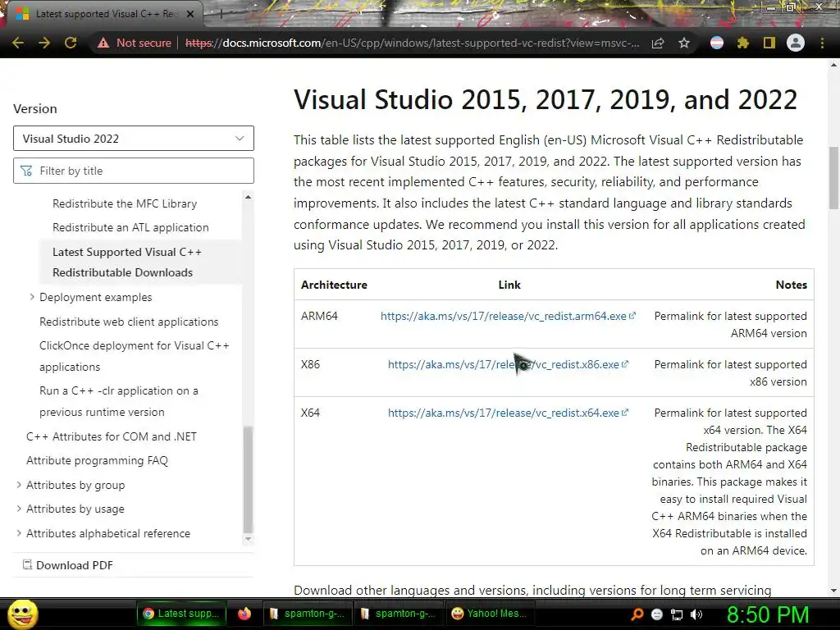This screenshot has height=630, width=840.
Task: Select Latest Supported Visual C++ Redistributable Downloads
Action: (127, 262)
